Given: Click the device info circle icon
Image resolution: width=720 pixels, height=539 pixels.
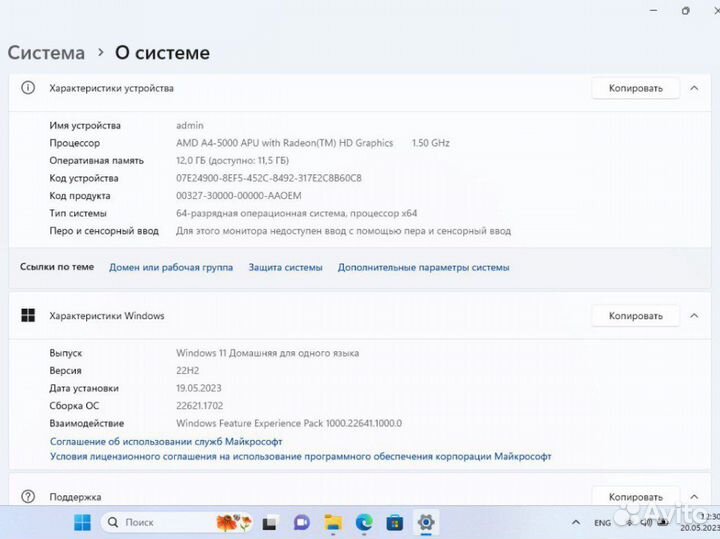Looking at the screenshot, I should tap(28, 88).
